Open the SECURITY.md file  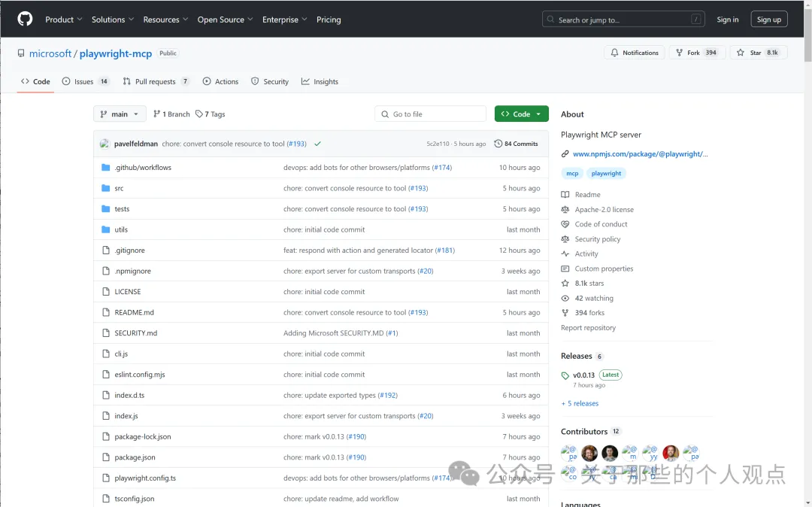coord(135,333)
